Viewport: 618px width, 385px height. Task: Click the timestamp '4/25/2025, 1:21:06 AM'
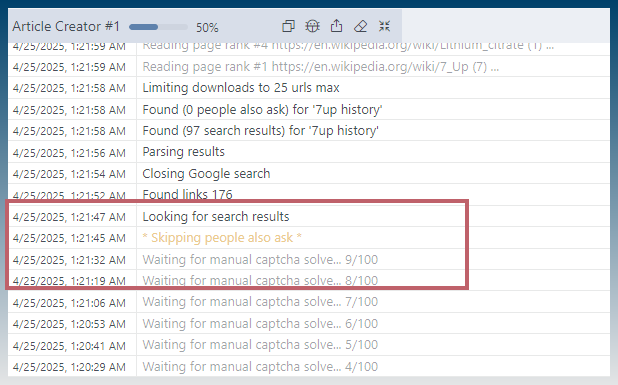coord(69,303)
